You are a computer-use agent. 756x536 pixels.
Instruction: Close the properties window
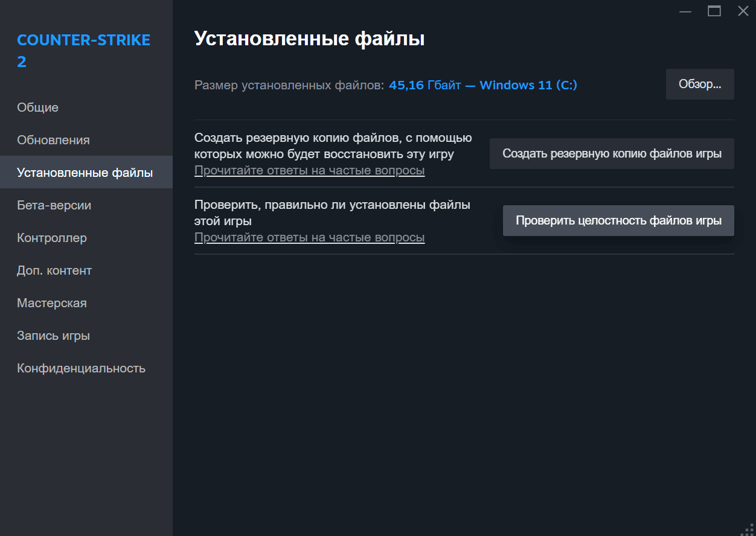[x=743, y=11]
